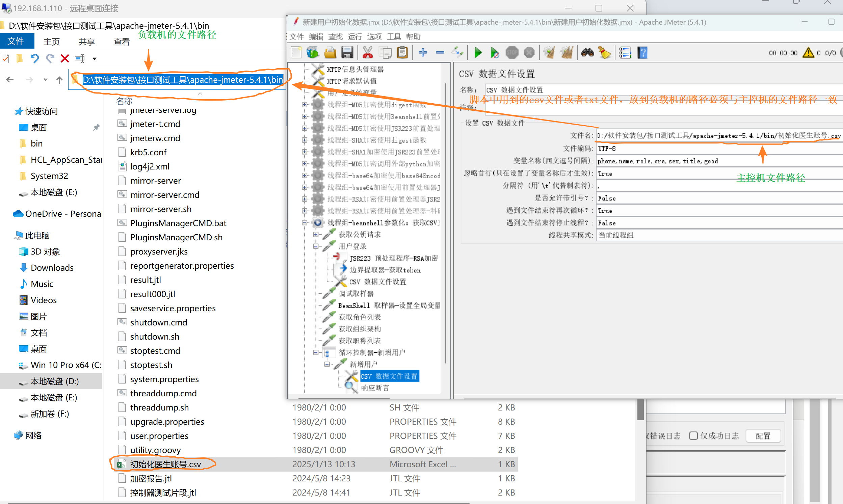Open the 运行 menu in JMeter
Image resolution: width=843 pixels, height=504 pixels.
(355, 37)
